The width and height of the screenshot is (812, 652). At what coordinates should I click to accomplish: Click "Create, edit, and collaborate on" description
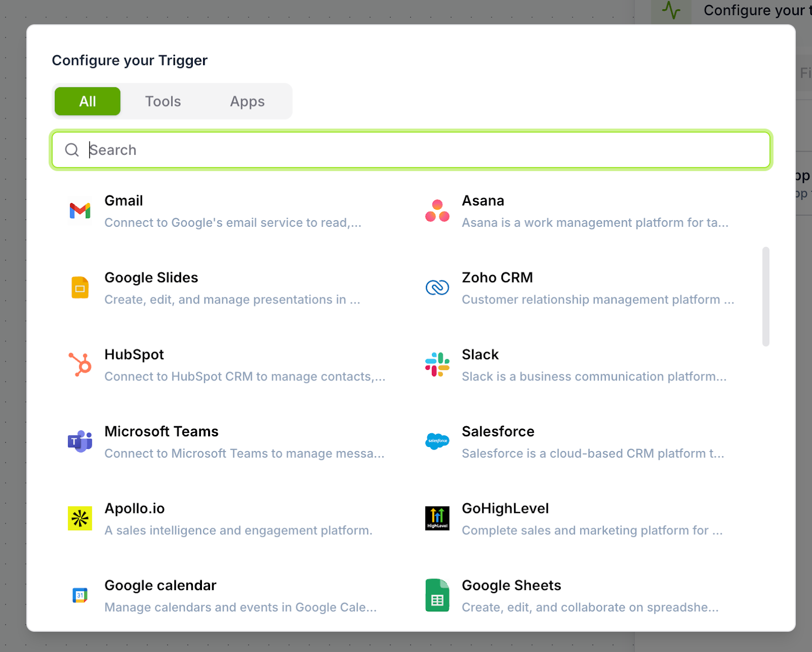590,607
